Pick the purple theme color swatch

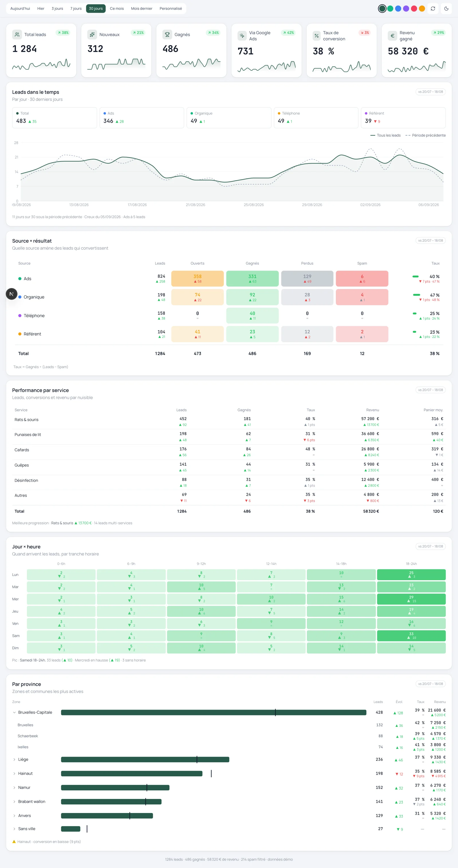406,9
